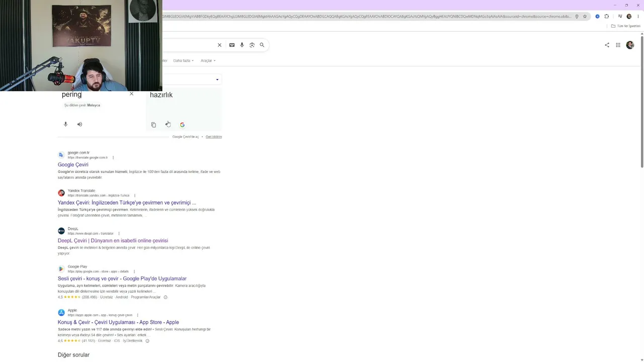The image size is (644, 362).
Task: Click the Google Play favicon
Action: (x=61, y=269)
